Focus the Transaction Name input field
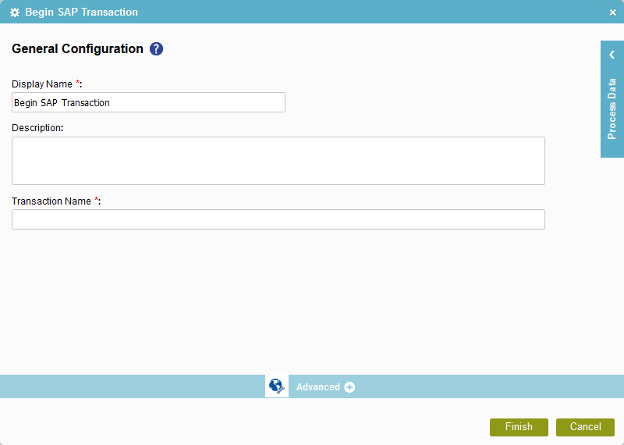 (278, 219)
